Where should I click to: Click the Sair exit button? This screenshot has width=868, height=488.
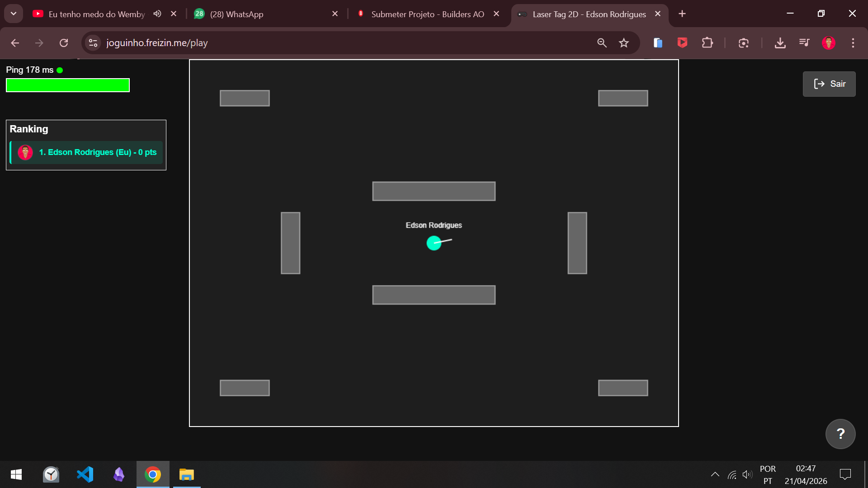click(x=829, y=84)
